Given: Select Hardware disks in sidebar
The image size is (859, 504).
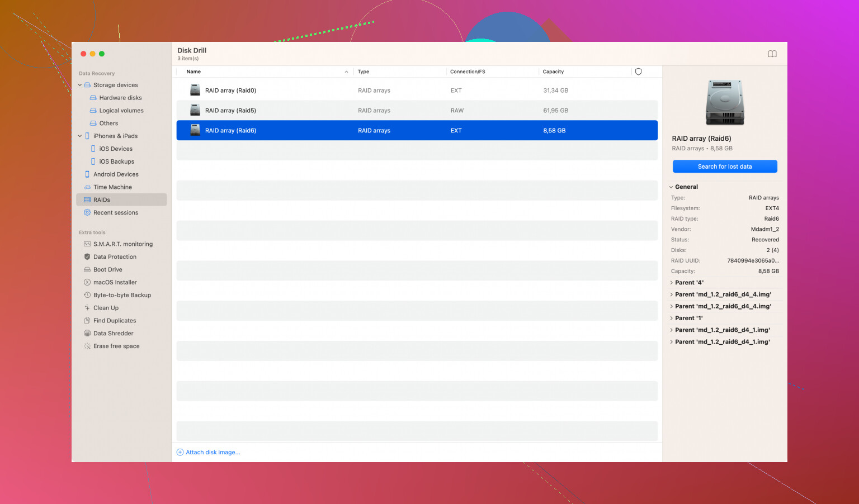Looking at the screenshot, I should (120, 98).
